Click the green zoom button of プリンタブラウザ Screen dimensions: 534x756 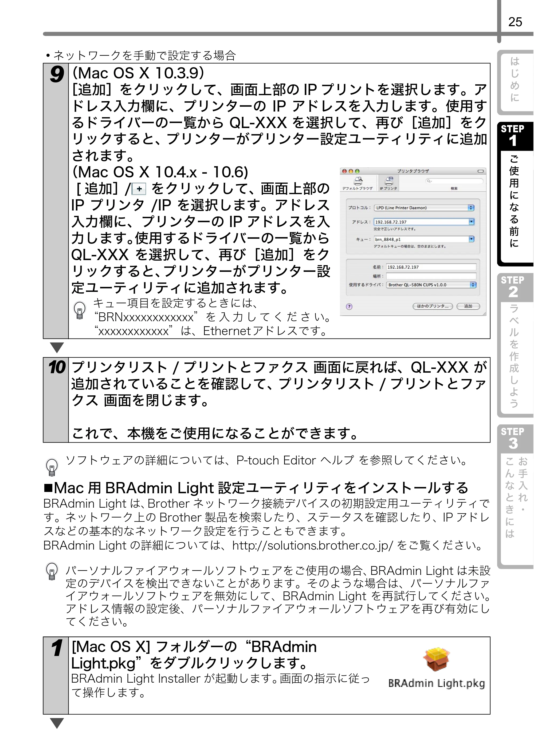pos(357,171)
